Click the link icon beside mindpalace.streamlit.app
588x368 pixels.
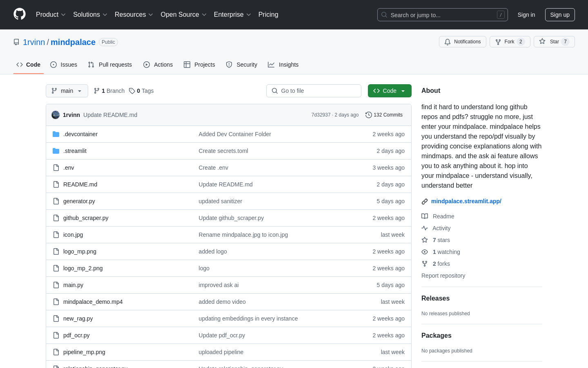425,202
